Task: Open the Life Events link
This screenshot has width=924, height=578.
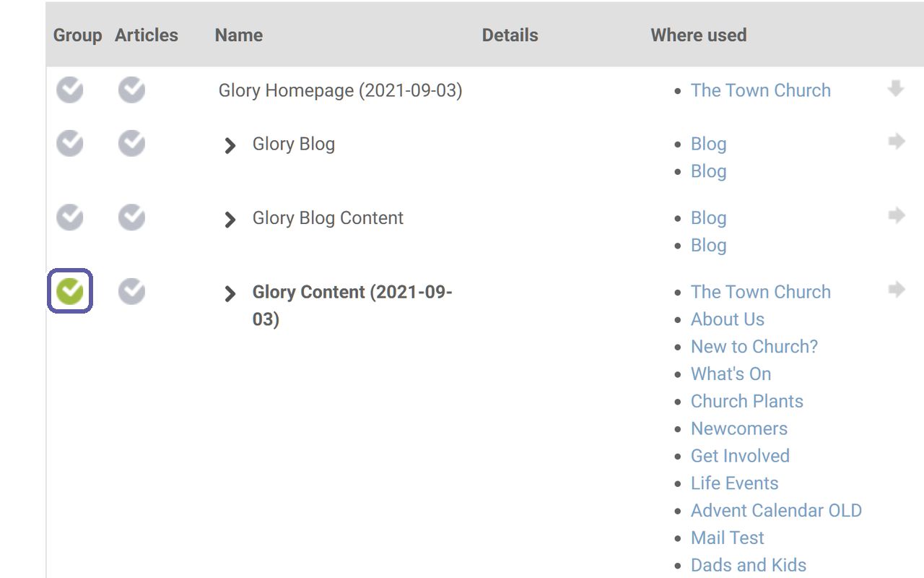Action: tap(735, 483)
